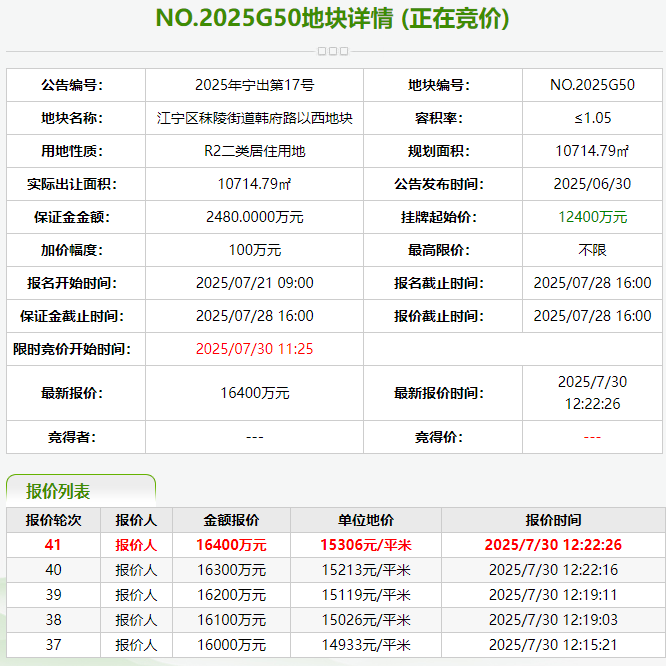Click the 报价轮次 column header
The width and height of the screenshot is (666, 666).
(53, 520)
